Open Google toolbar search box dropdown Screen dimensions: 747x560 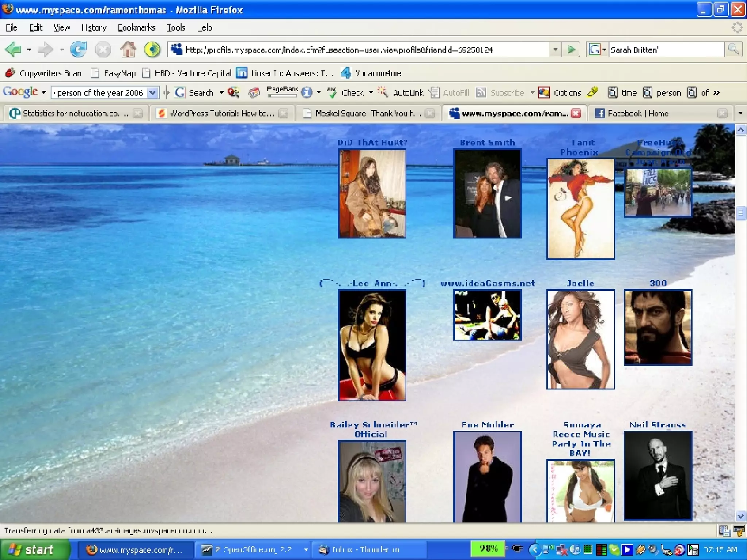click(x=152, y=93)
